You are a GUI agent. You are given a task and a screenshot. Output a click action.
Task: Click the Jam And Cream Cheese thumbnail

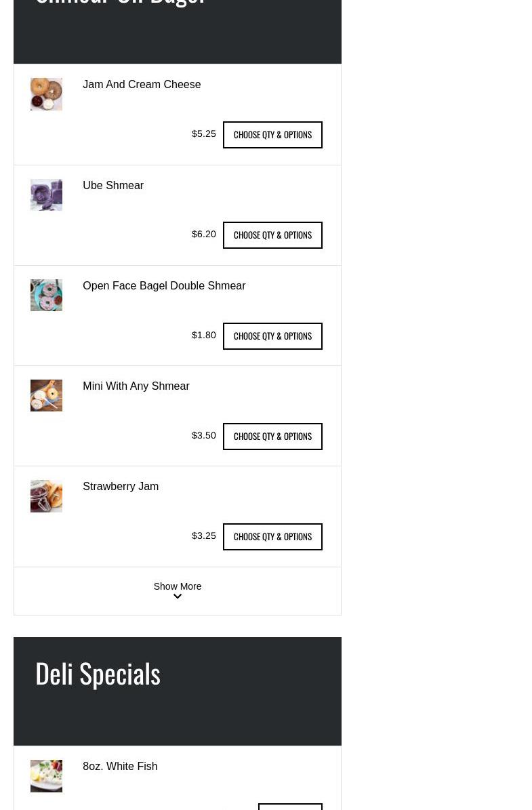click(46, 94)
